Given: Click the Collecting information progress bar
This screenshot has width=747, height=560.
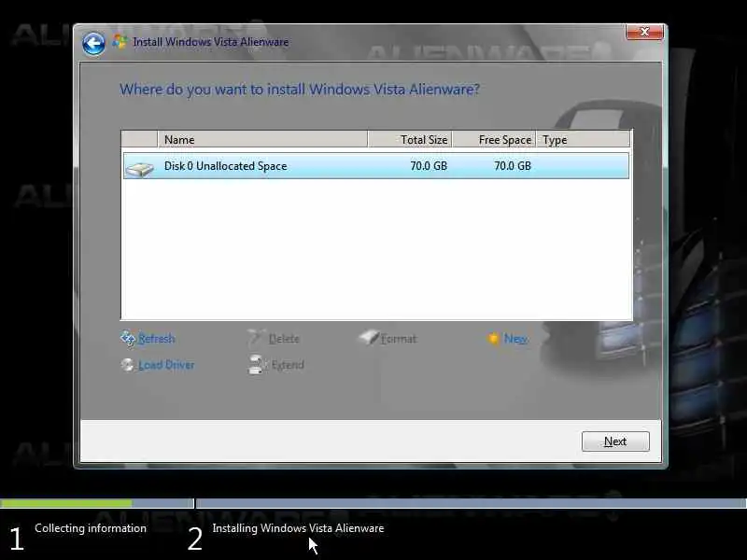Looking at the screenshot, I should tap(97, 503).
